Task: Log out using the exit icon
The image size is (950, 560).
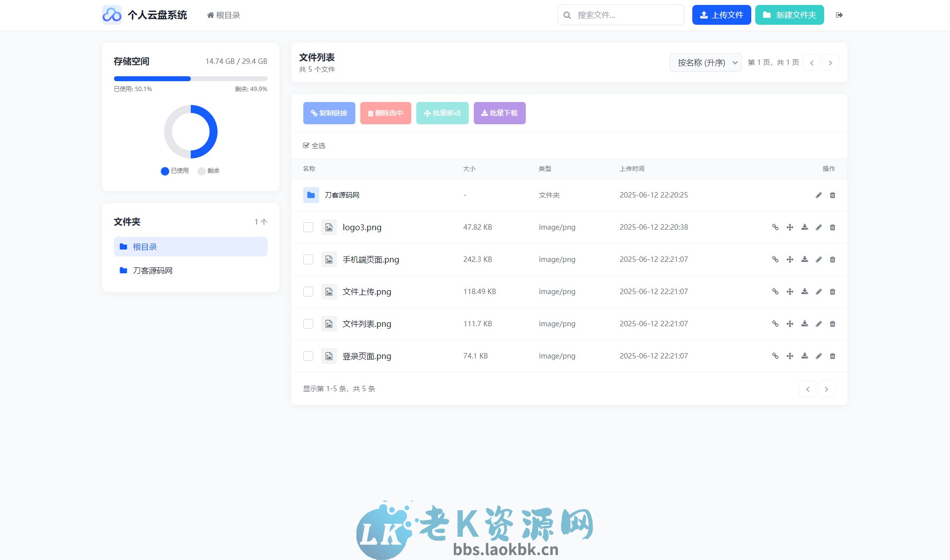Action: click(x=839, y=15)
